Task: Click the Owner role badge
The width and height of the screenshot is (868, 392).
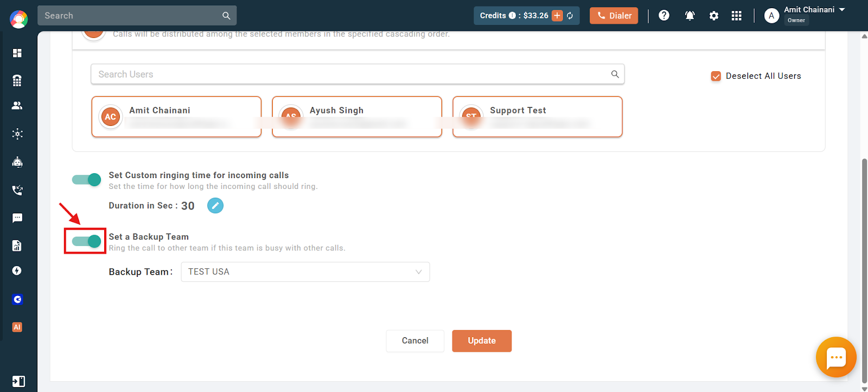Action: (796, 20)
